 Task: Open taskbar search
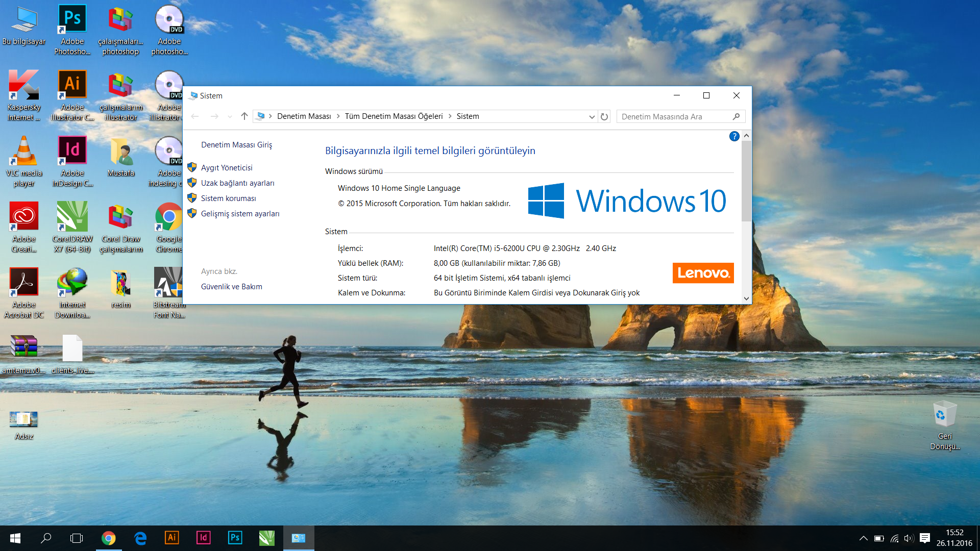coord(46,538)
